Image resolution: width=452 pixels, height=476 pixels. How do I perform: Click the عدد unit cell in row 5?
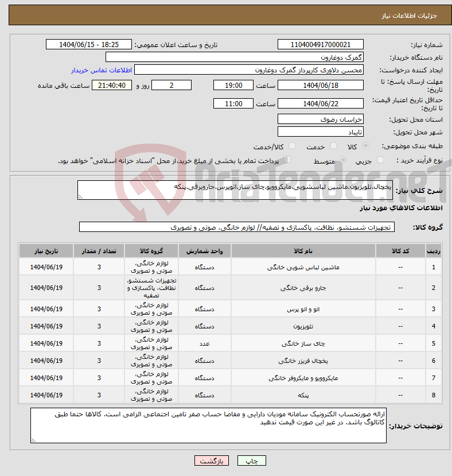click(204, 343)
